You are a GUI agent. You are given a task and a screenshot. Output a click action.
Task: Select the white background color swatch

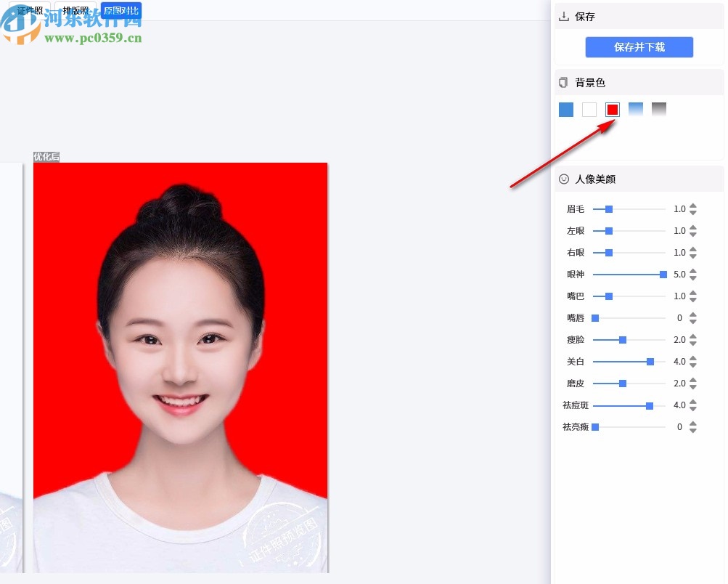point(589,109)
